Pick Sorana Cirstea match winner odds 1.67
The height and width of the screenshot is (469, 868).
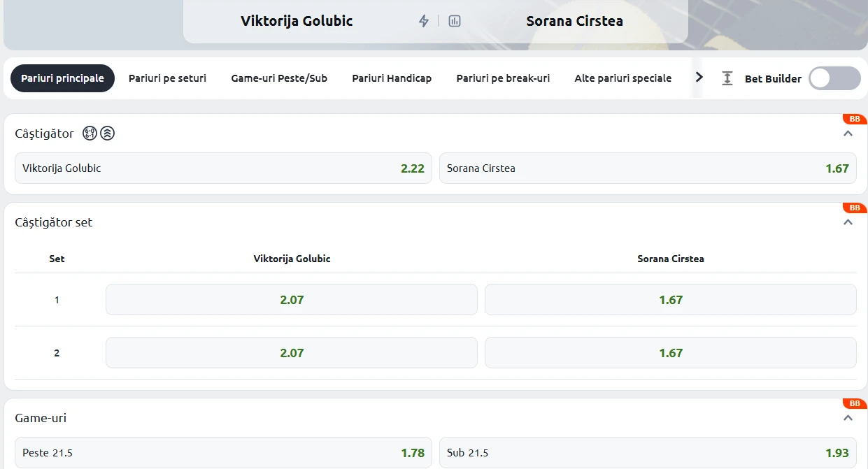[648, 168]
